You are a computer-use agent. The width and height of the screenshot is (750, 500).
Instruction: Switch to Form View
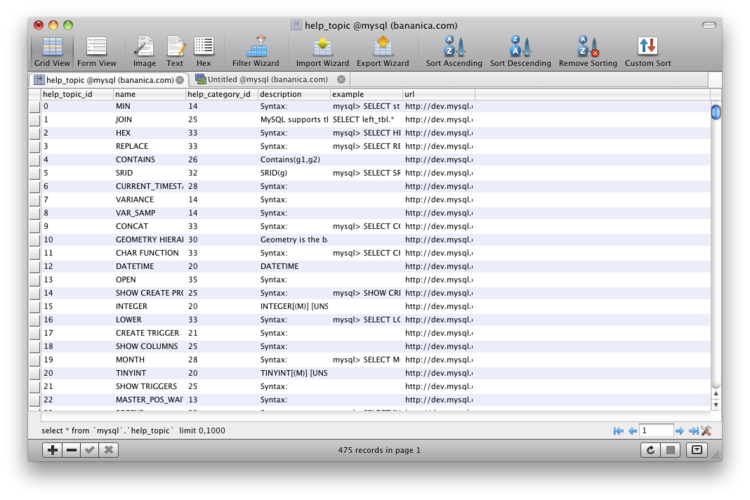pyautogui.click(x=97, y=52)
